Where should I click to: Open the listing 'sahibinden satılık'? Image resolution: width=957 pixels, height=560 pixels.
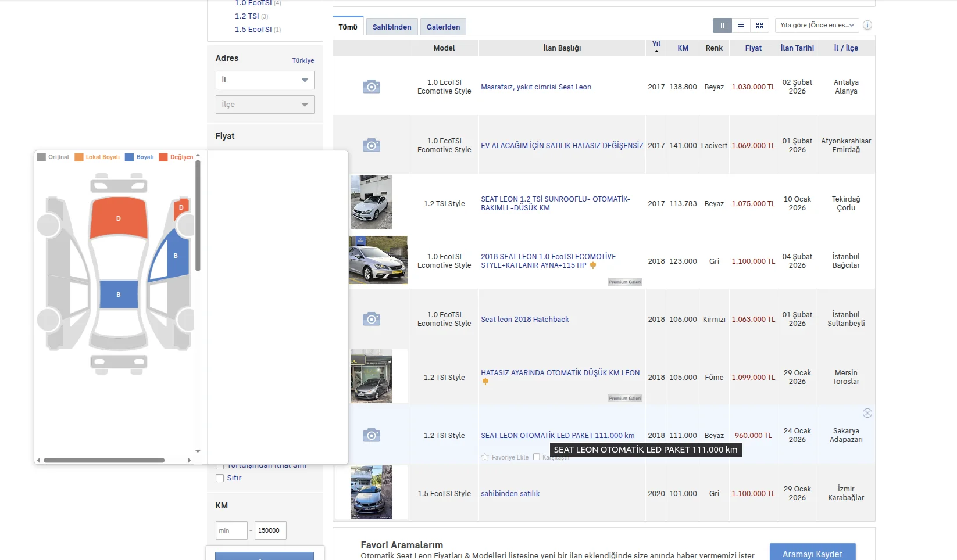[510, 494]
